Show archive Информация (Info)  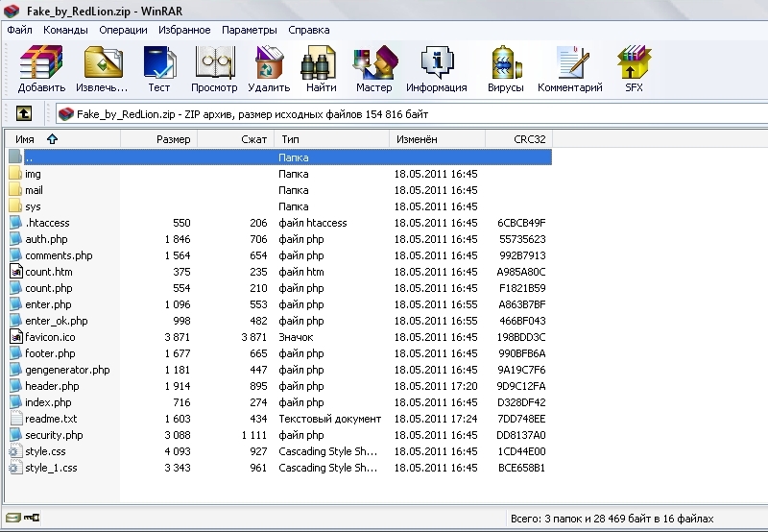[437, 62]
